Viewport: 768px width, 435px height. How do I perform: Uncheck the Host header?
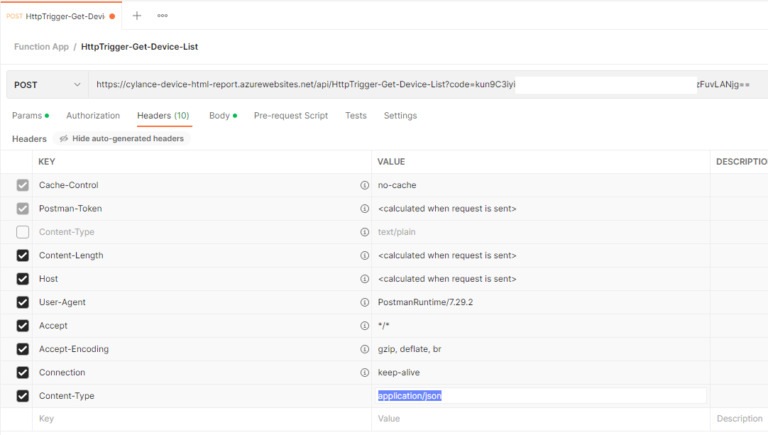[x=23, y=279]
